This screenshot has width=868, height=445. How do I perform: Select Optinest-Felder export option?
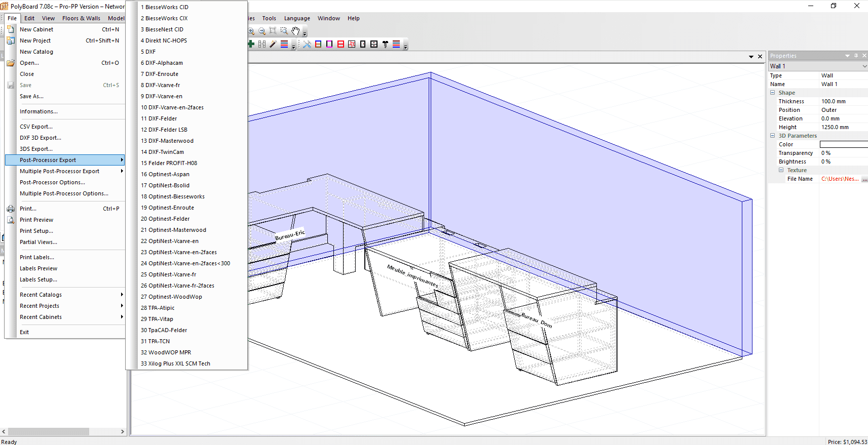click(187, 219)
